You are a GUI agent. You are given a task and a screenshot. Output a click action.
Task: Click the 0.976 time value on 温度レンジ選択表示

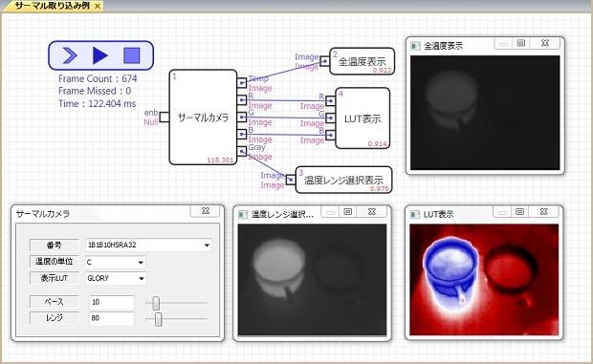(380, 189)
